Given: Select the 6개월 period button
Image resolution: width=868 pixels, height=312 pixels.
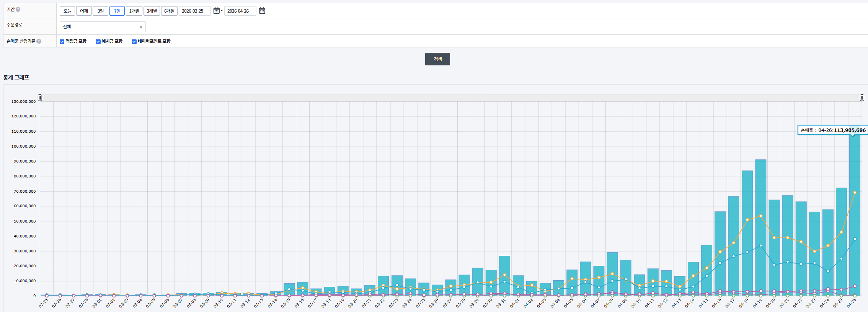Looking at the screenshot, I should point(169,11).
